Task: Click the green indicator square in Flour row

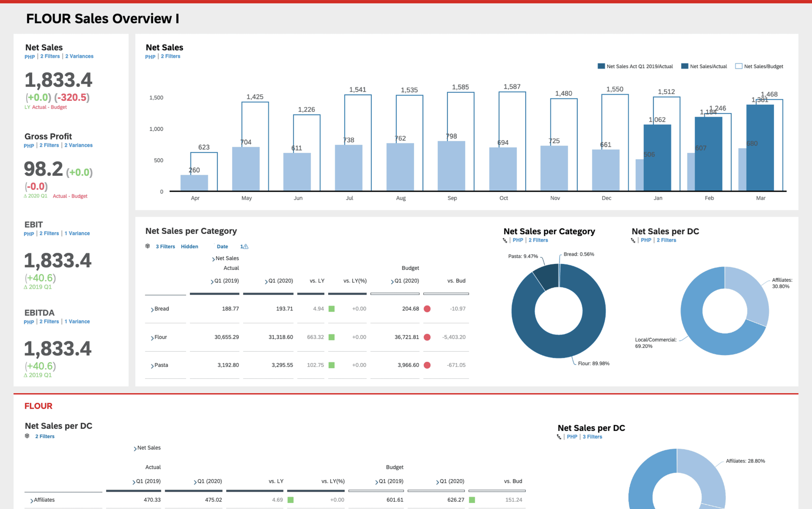Action: click(331, 337)
